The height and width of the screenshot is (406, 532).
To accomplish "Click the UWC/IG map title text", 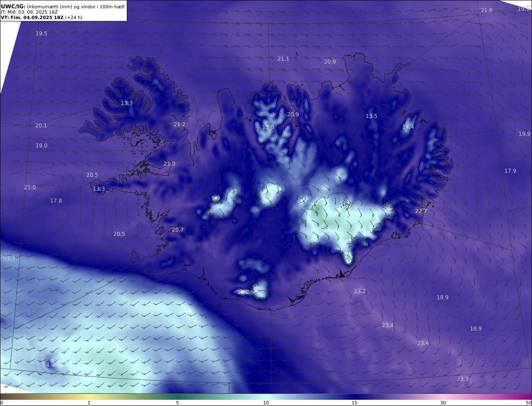I will [63, 6].
